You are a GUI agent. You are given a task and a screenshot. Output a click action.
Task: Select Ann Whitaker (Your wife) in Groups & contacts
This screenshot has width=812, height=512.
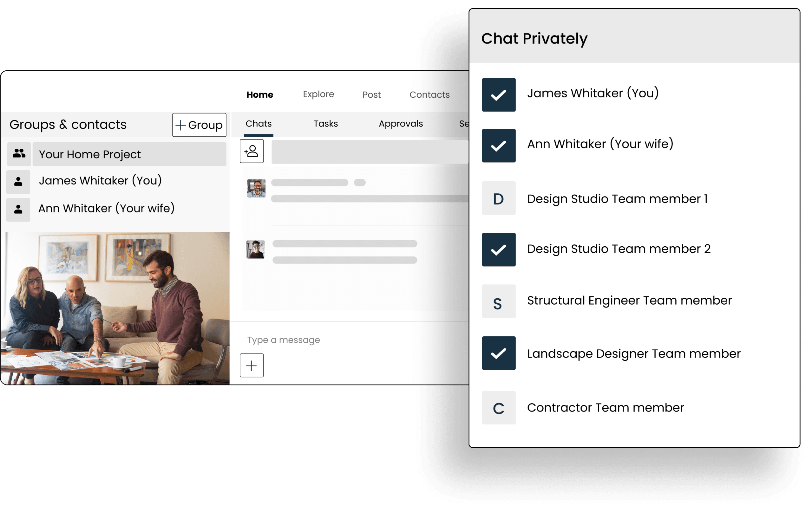click(107, 208)
